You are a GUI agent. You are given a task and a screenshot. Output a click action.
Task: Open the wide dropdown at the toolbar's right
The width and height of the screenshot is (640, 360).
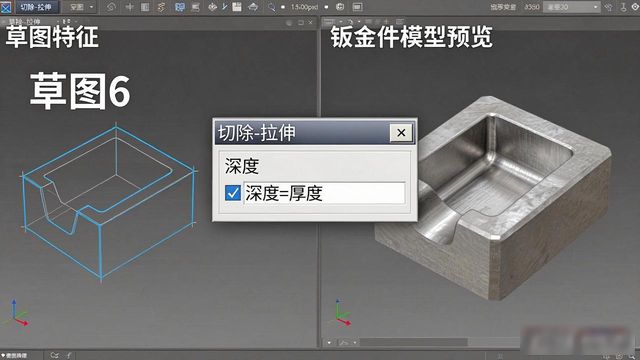[x=571, y=7]
